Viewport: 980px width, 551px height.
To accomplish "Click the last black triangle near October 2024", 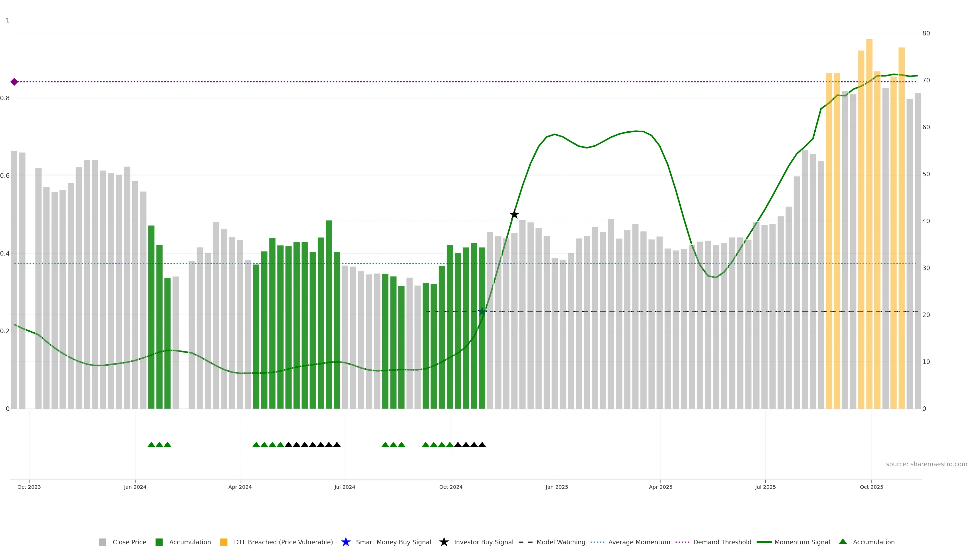I will [x=482, y=445].
